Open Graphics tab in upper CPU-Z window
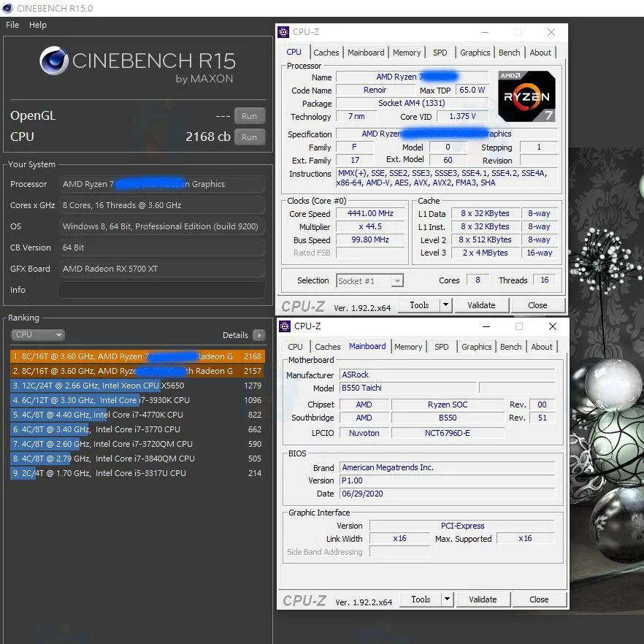The image size is (644, 644). (475, 53)
